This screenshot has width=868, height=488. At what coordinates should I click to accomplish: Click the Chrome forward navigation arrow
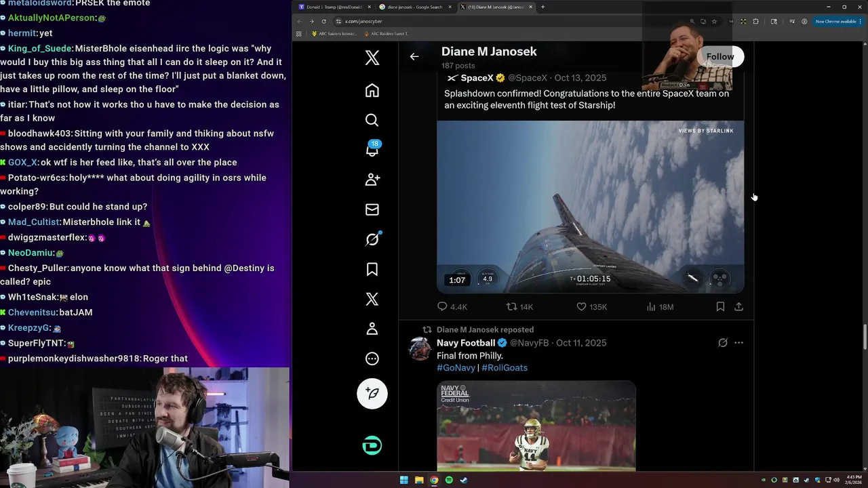click(x=311, y=21)
